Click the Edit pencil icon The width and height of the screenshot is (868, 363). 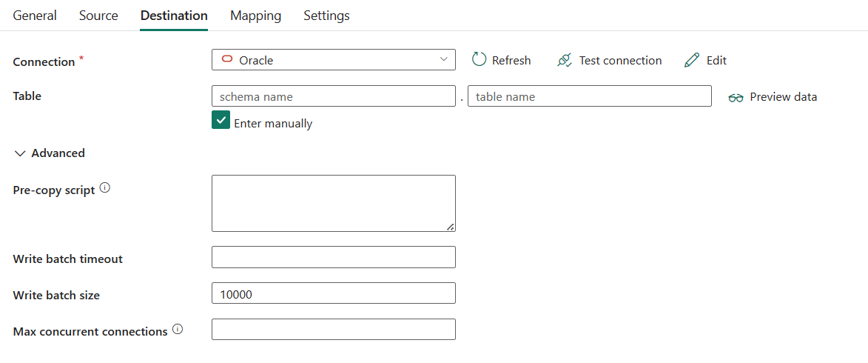[x=692, y=60]
